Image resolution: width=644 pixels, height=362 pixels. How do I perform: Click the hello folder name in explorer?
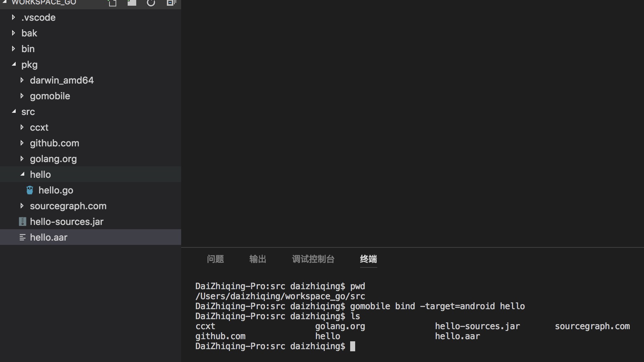[40, 175]
